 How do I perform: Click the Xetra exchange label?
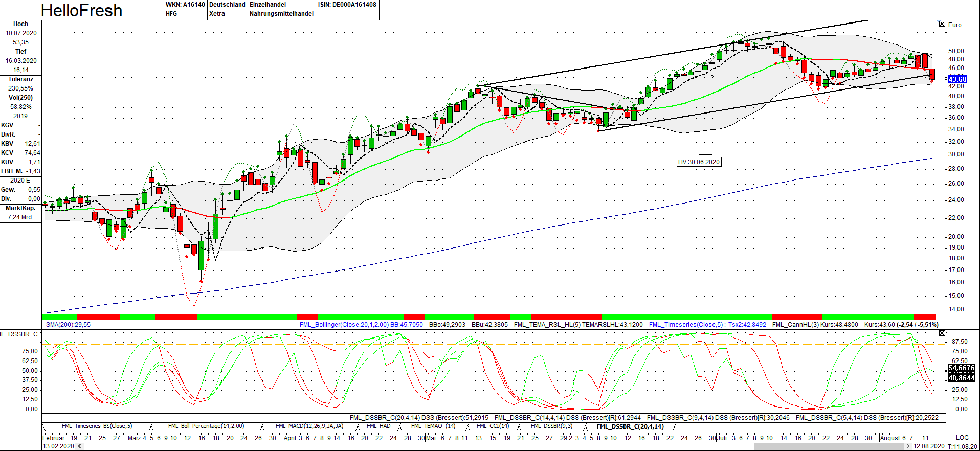[x=217, y=14]
